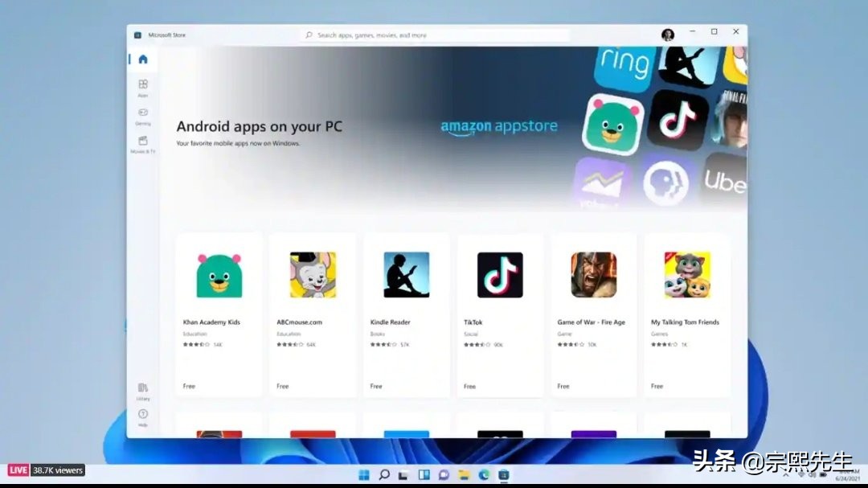
Task: Open the Gaming section in sidebar
Action: tap(143, 117)
